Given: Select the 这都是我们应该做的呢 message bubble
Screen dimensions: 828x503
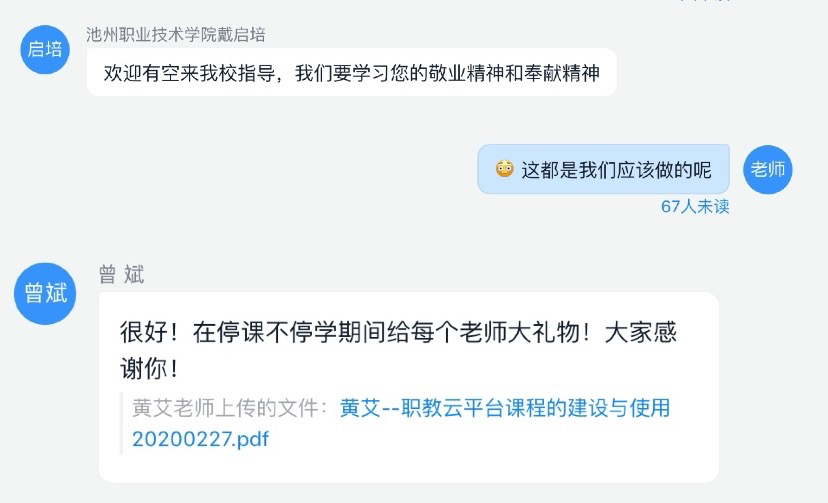Looking at the screenshot, I should [x=604, y=169].
